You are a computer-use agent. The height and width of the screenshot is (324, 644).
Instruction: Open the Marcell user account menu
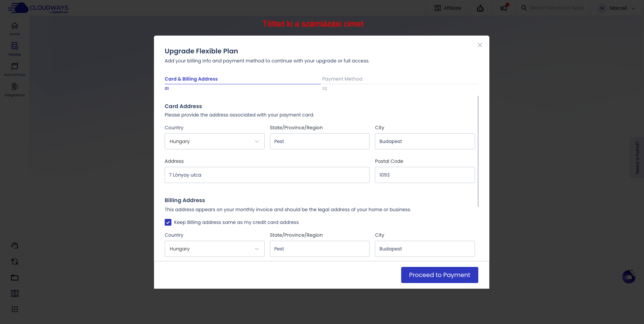(x=617, y=8)
